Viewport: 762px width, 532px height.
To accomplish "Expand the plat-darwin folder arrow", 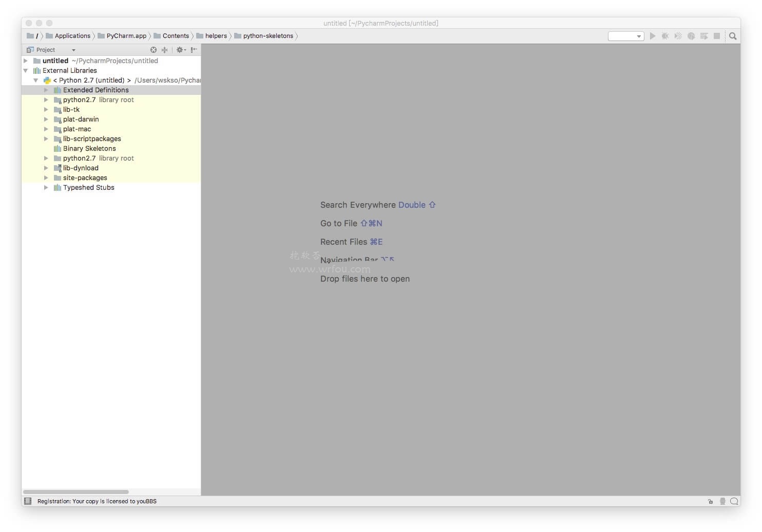I will pos(46,119).
